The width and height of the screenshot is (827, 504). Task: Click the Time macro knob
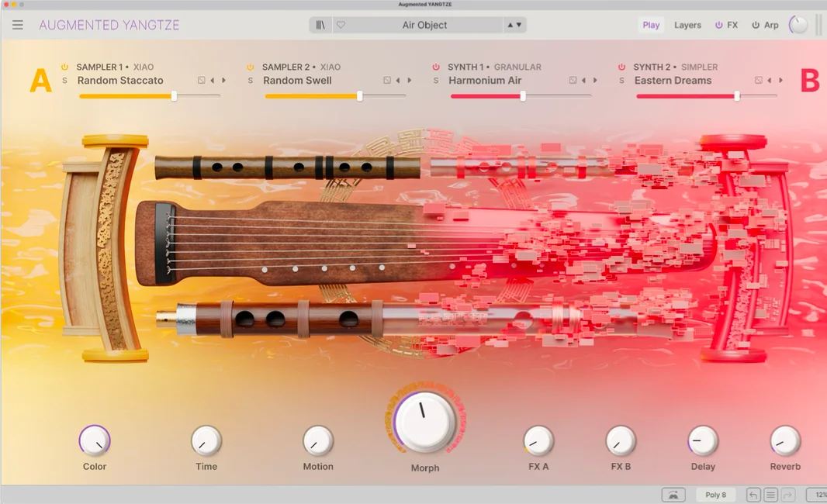(206, 440)
